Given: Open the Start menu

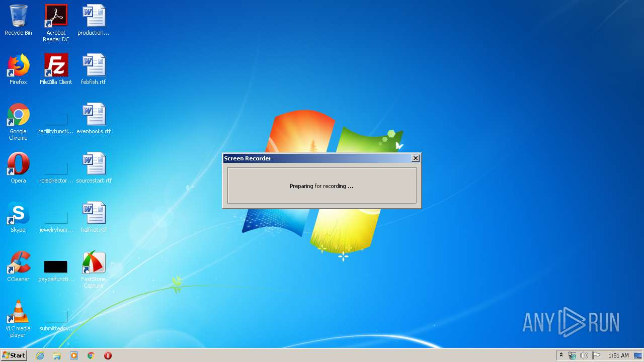Looking at the screenshot, I should [x=14, y=355].
